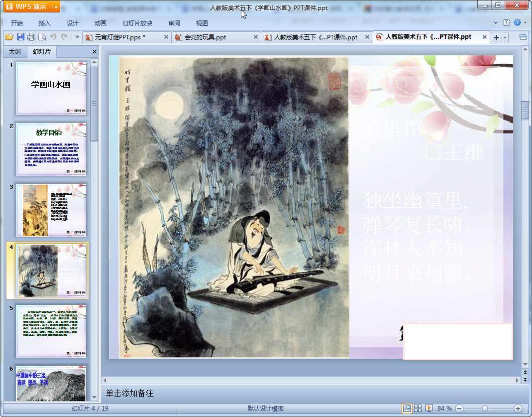
Task: Undo last action arrow icon
Action: coord(53,37)
